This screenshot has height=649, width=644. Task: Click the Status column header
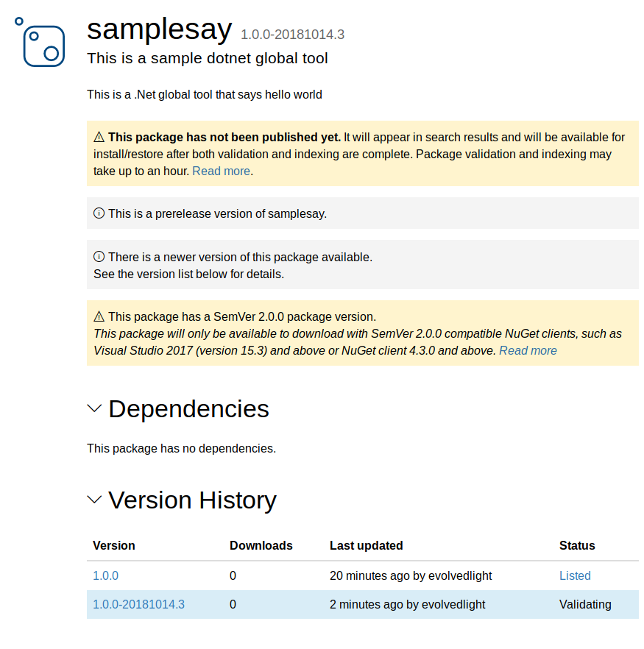pyautogui.click(x=577, y=545)
